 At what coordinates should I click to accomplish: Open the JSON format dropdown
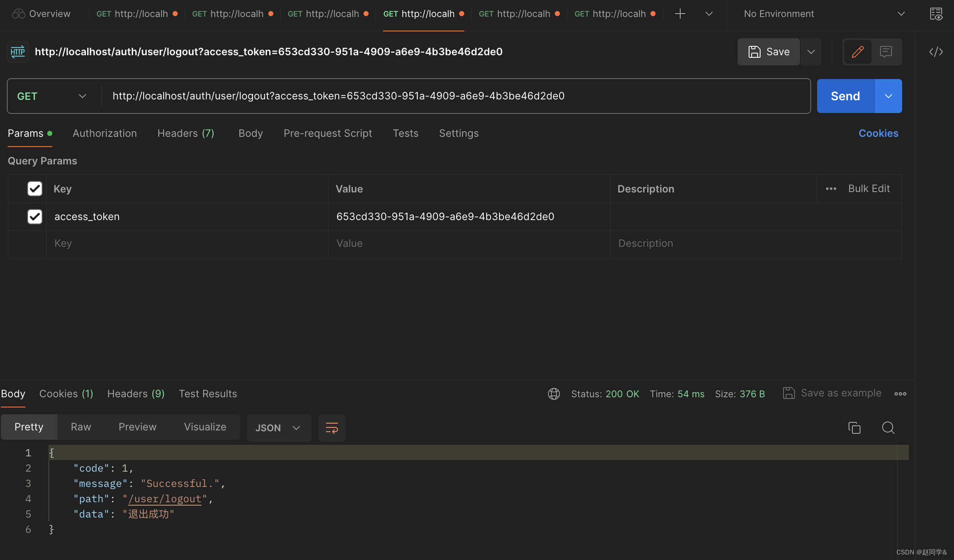pos(278,427)
